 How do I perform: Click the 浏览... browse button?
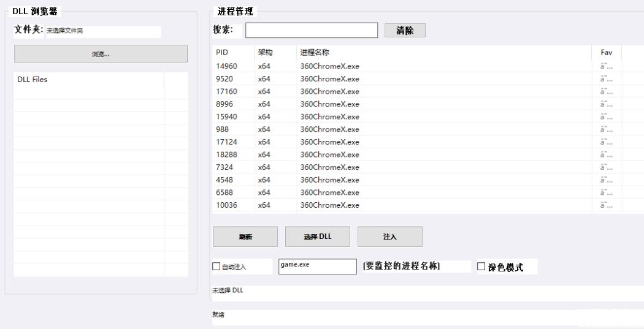101,54
